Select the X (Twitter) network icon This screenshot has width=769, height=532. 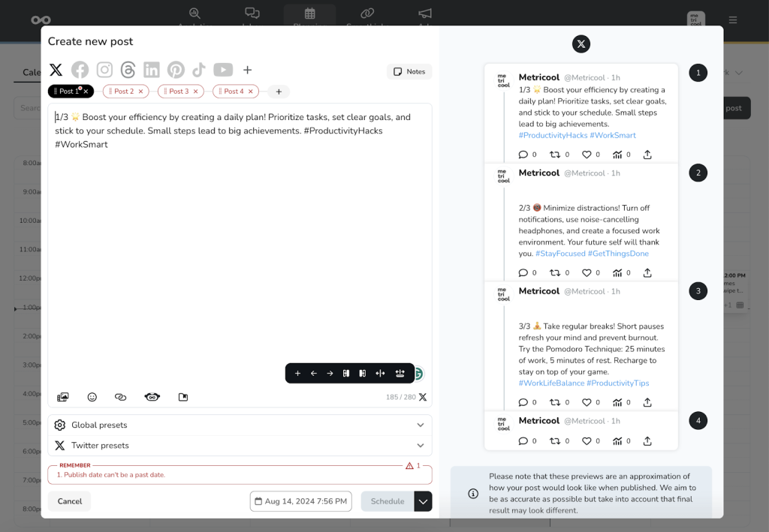point(56,70)
